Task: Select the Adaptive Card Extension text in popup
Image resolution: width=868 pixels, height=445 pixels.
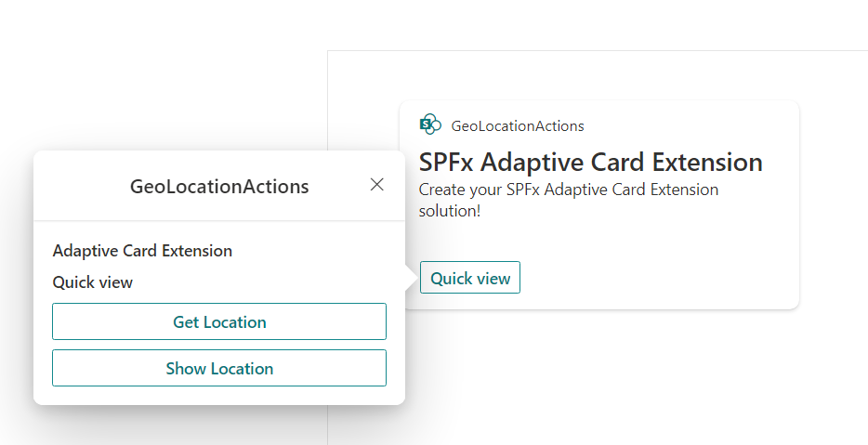Action: tap(142, 251)
